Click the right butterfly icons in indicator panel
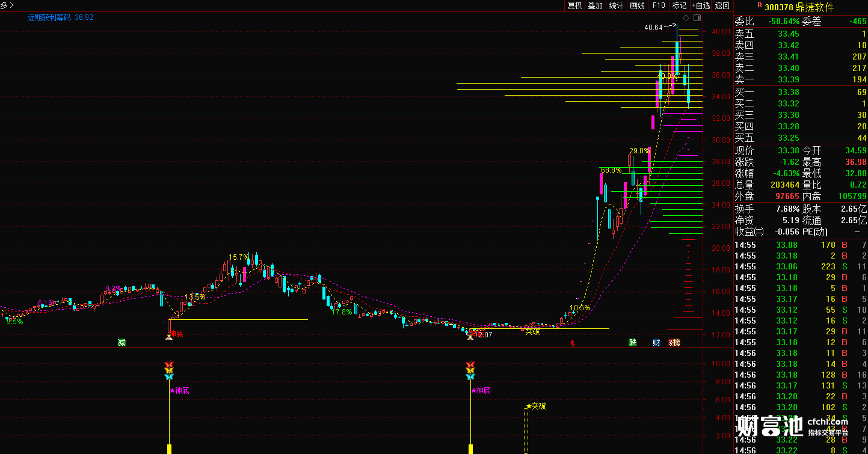The height and width of the screenshot is (454, 868). pyautogui.click(x=470, y=370)
